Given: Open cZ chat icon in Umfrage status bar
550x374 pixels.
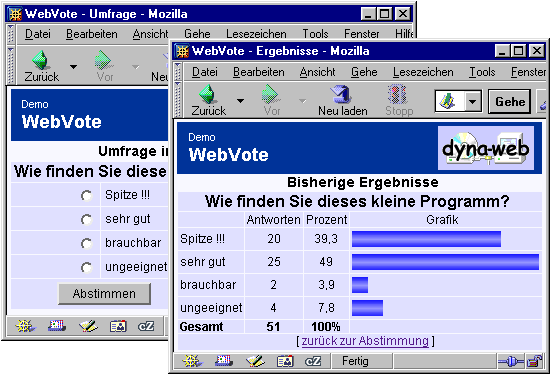Looking at the screenshot, I should 146,326.
